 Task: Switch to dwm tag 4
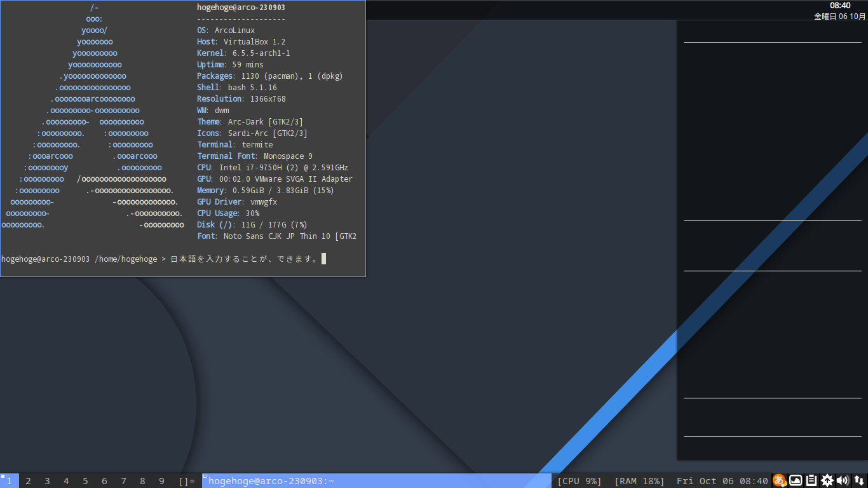67,481
